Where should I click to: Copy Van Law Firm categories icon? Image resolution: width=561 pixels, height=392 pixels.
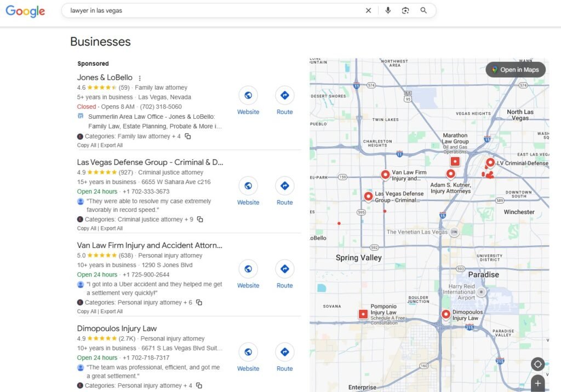199,302
